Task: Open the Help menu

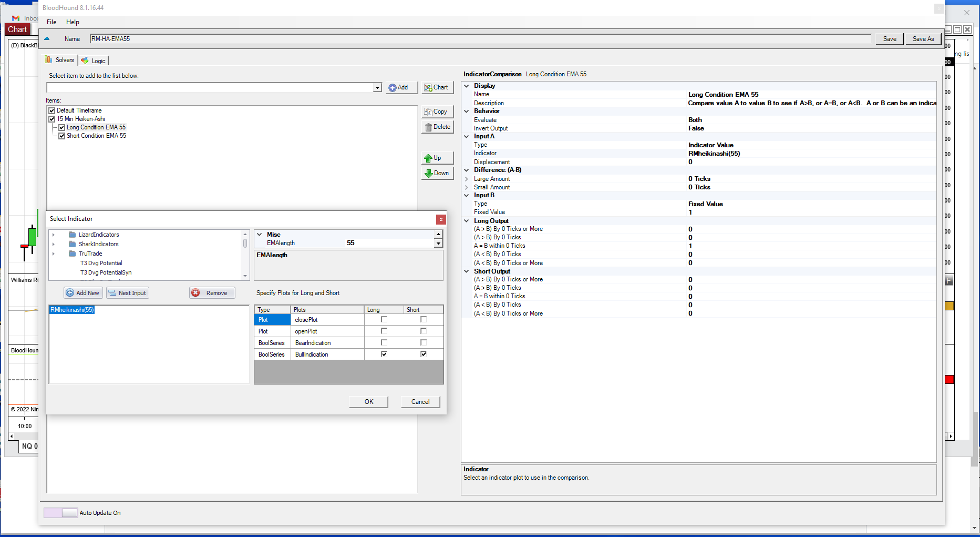Action: [73, 22]
